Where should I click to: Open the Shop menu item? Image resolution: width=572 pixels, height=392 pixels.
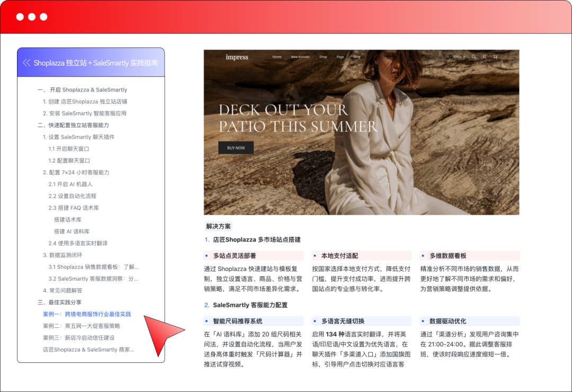323,57
